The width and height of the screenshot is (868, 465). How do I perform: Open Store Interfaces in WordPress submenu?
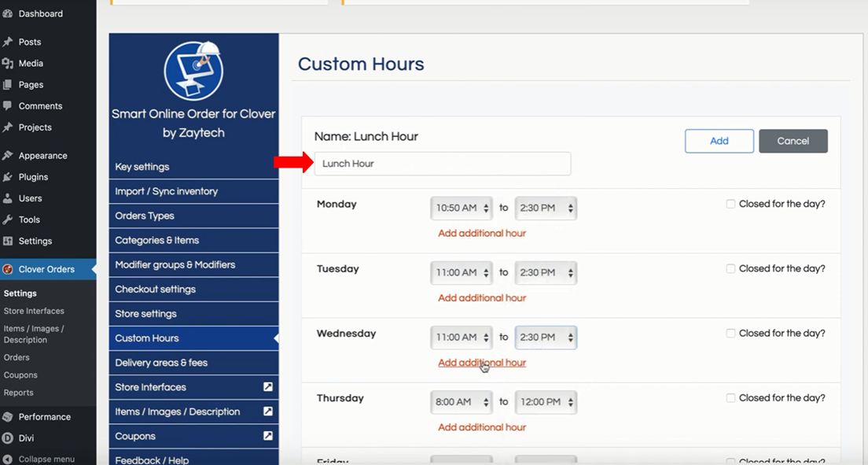(34, 311)
